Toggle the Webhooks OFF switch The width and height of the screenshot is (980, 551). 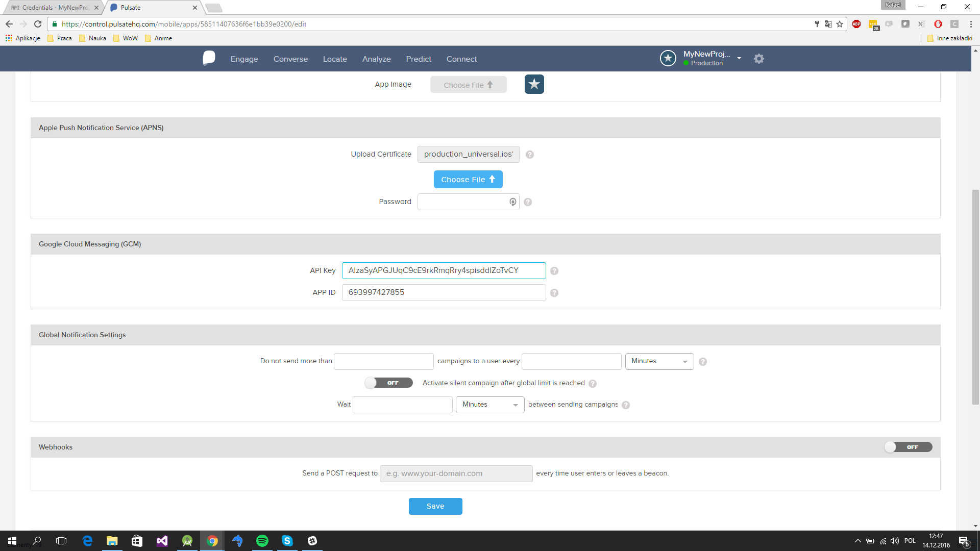[x=909, y=447]
